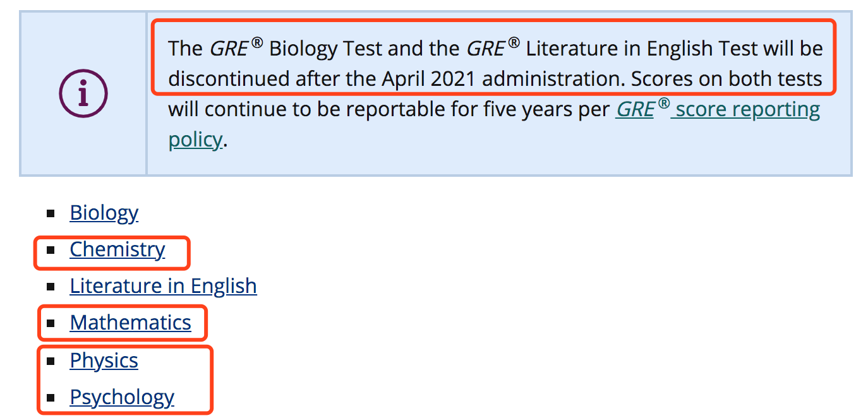Viewport: 868px width, 418px height.
Task: Click the bullet marker beside Physics
Action: (x=51, y=361)
